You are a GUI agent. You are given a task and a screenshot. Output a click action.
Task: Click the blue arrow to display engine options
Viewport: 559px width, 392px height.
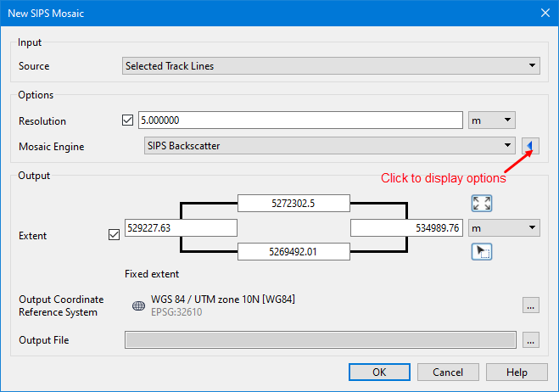click(531, 146)
